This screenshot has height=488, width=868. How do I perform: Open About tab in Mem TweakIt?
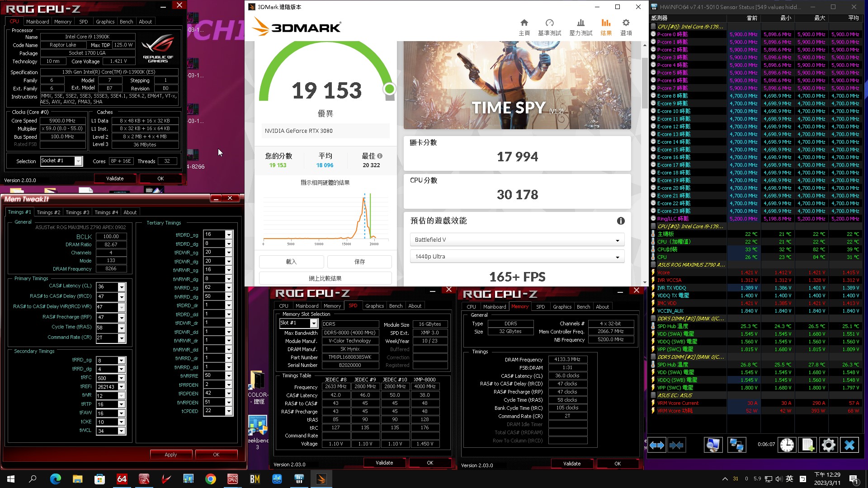130,212
